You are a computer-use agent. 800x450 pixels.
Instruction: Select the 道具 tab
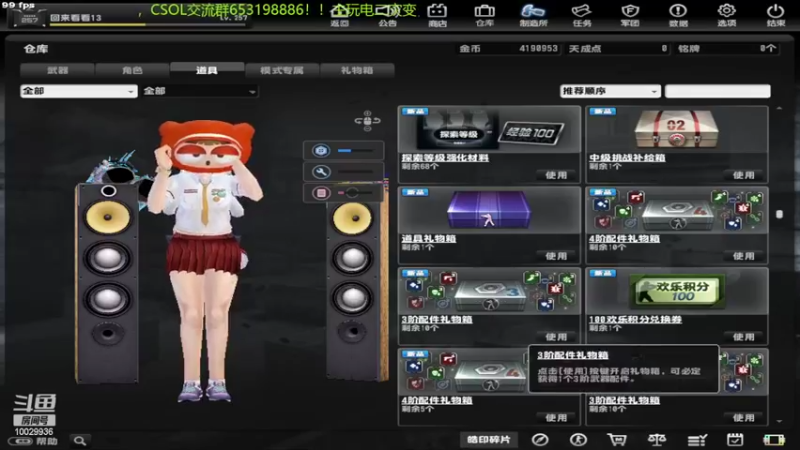tap(207, 70)
